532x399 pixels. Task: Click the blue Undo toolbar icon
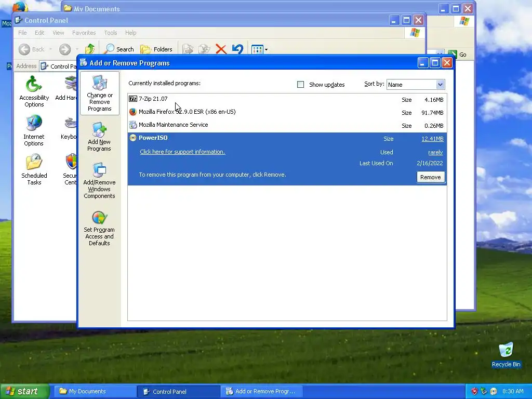[237, 49]
